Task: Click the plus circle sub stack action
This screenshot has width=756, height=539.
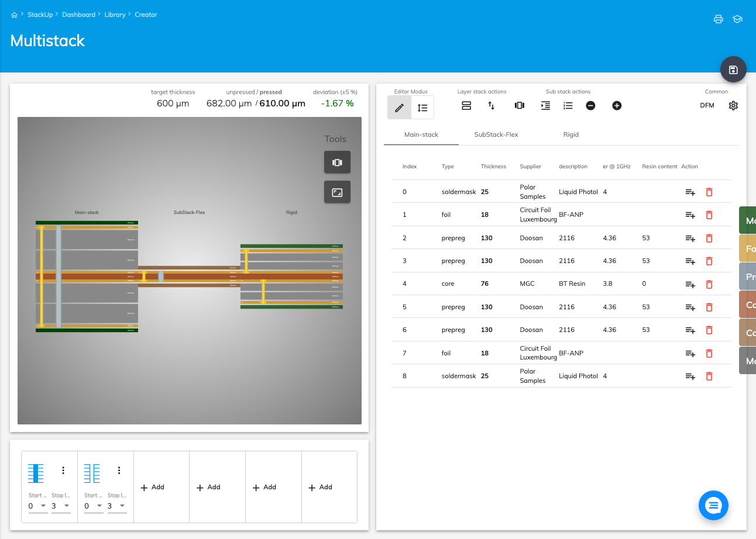Action: pos(617,106)
